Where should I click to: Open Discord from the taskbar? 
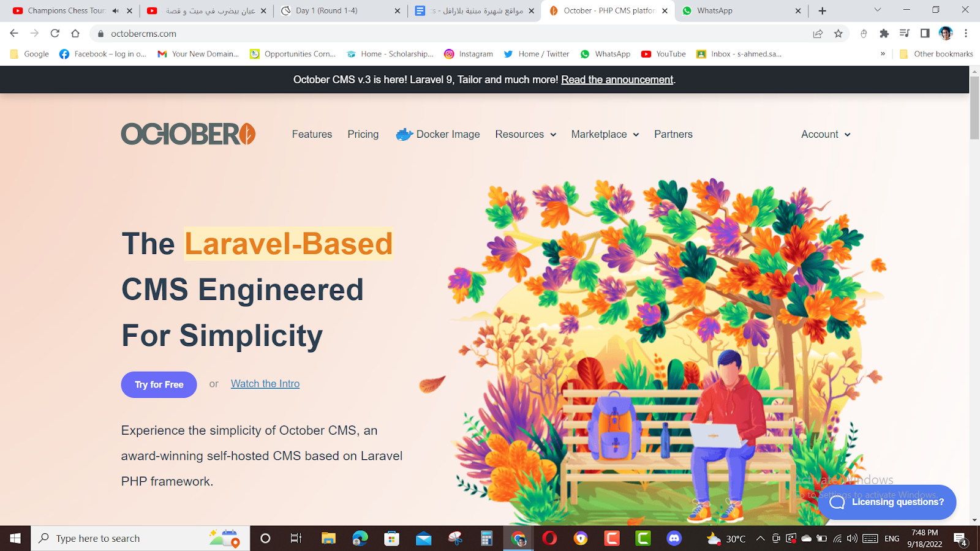tap(674, 538)
